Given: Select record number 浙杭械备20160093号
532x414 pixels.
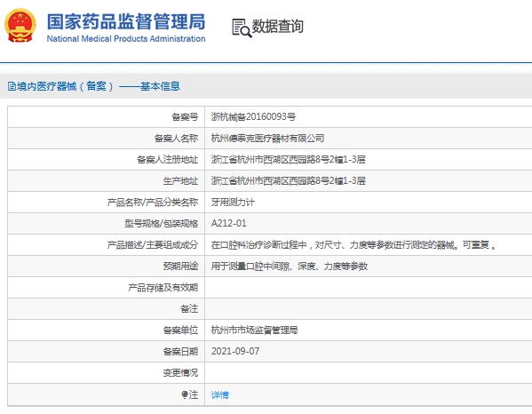Looking at the screenshot, I should point(253,116).
